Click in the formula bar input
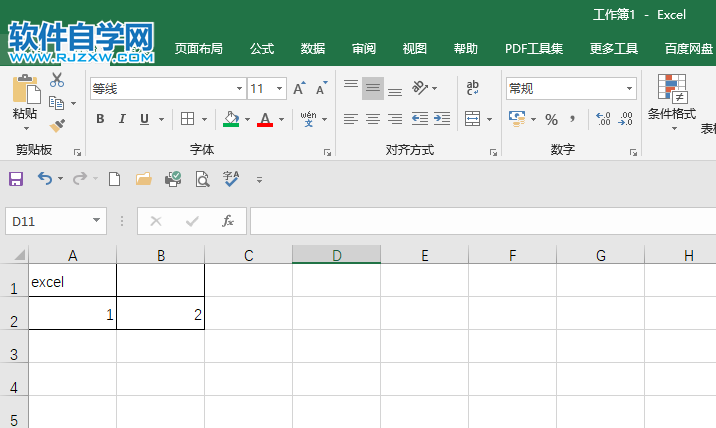 (483, 221)
